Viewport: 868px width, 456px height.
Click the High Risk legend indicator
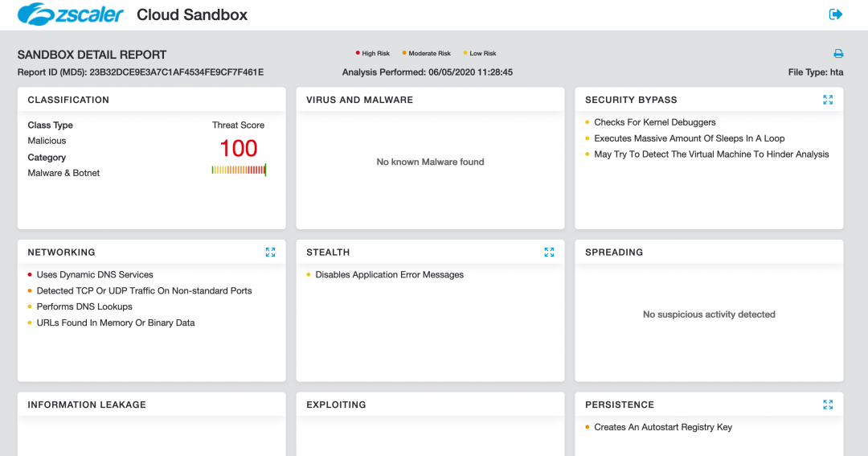coord(374,54)
